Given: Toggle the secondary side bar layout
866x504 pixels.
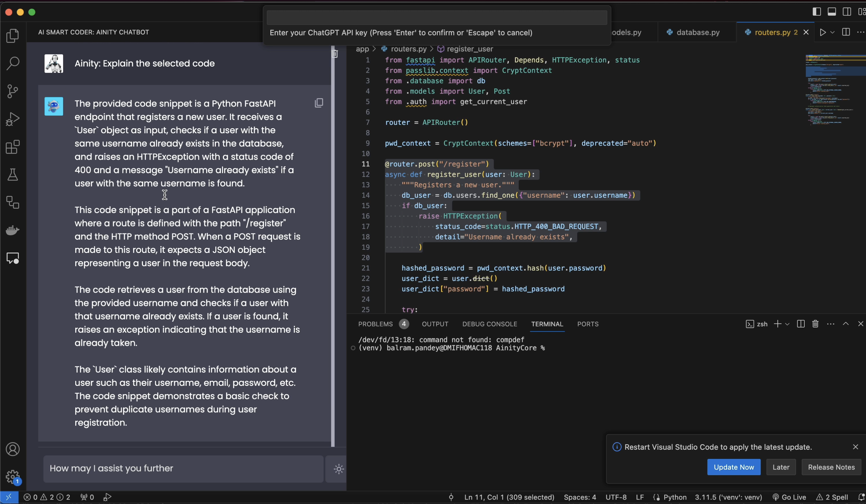Looking at the screenshot, I should click(x=847, y=12).
